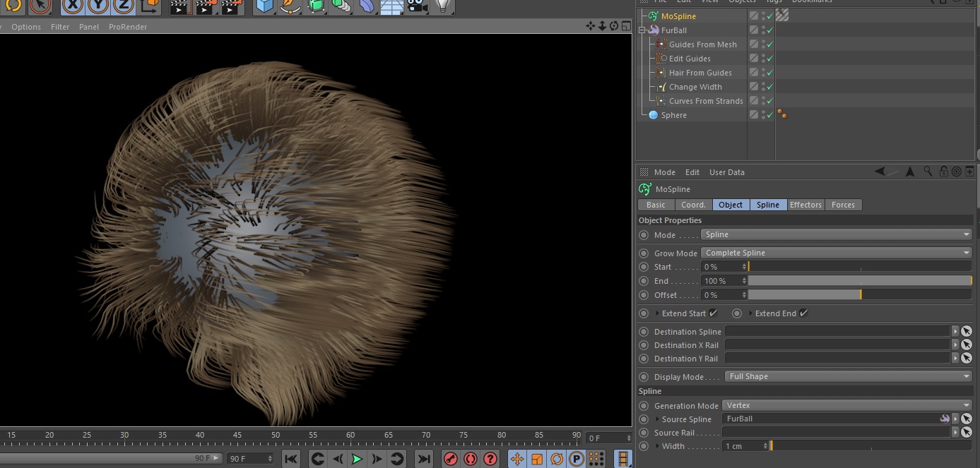Click the lock icon in Attributes panel
Screen dimensions: 980x468
coord(943,172)
